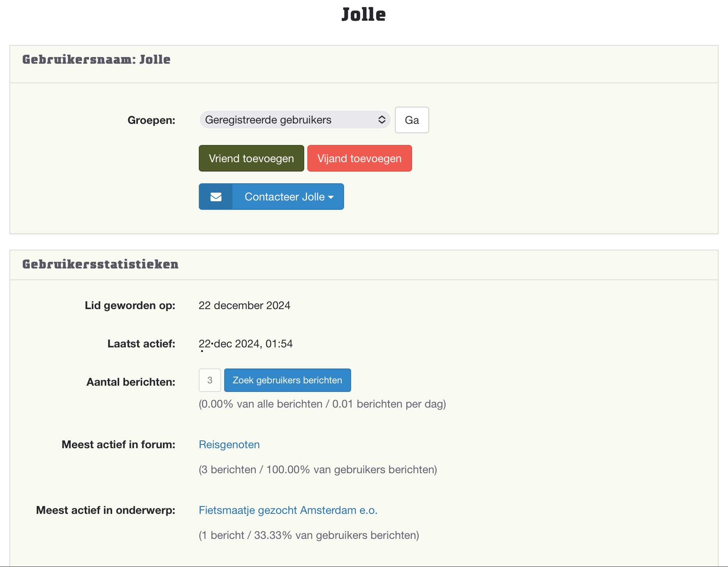Open Fietsmaatje gezocht Amsterdam e.o. topic
728x567 pixels.
[x=288, y=510]
